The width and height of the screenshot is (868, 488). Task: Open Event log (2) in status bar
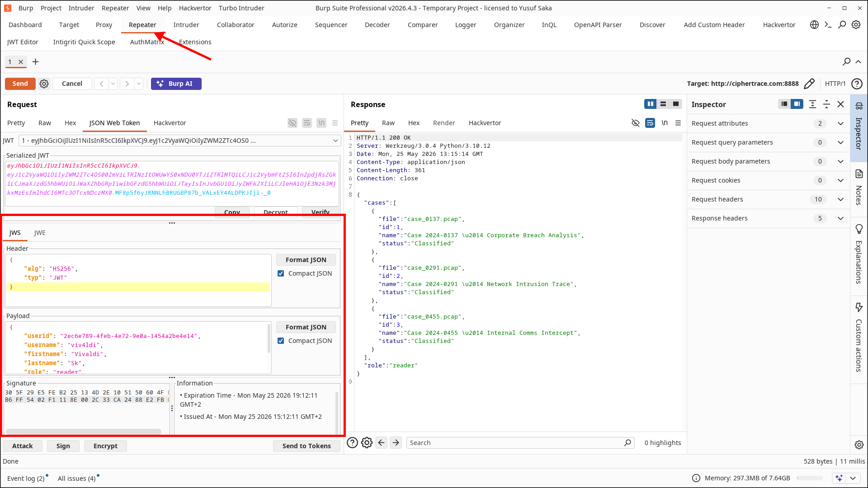pos(26,479)
